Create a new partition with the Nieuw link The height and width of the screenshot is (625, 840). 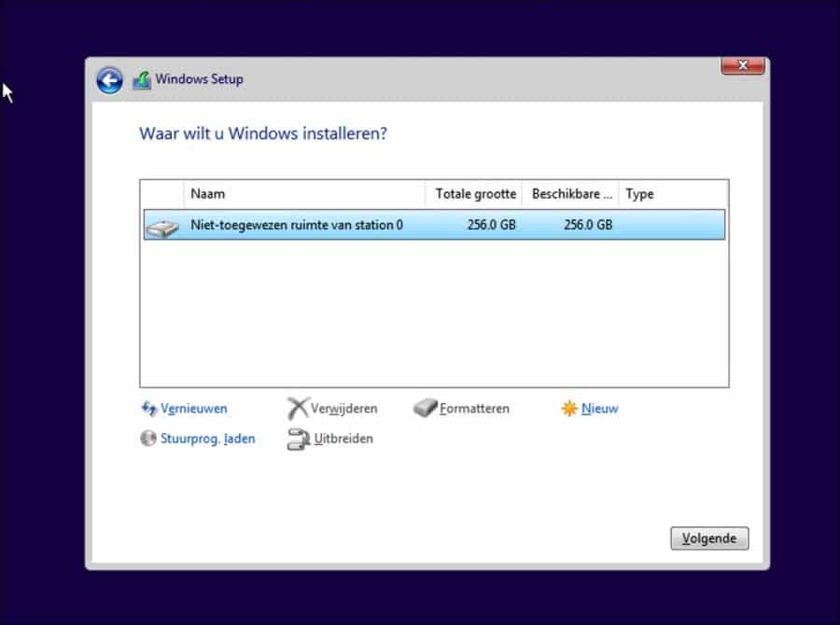click(x=599, y=409)
